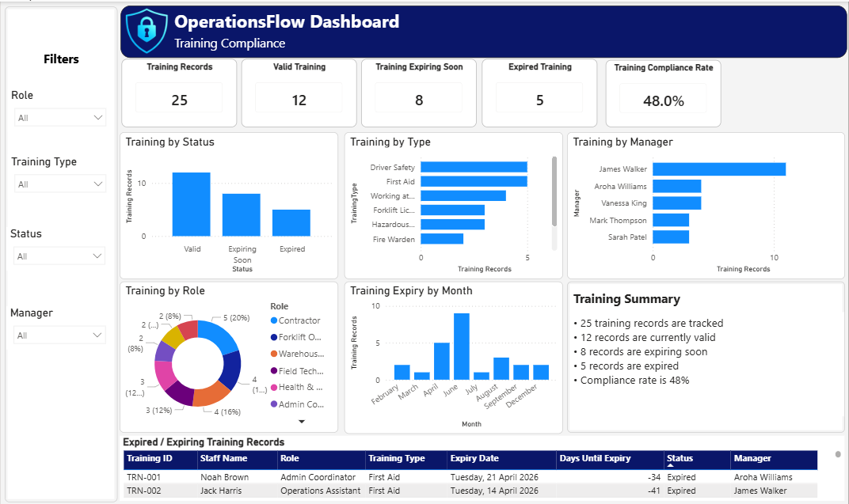
Task: Click Admin Co... legend entry
Action: click(x=297, y=404)
